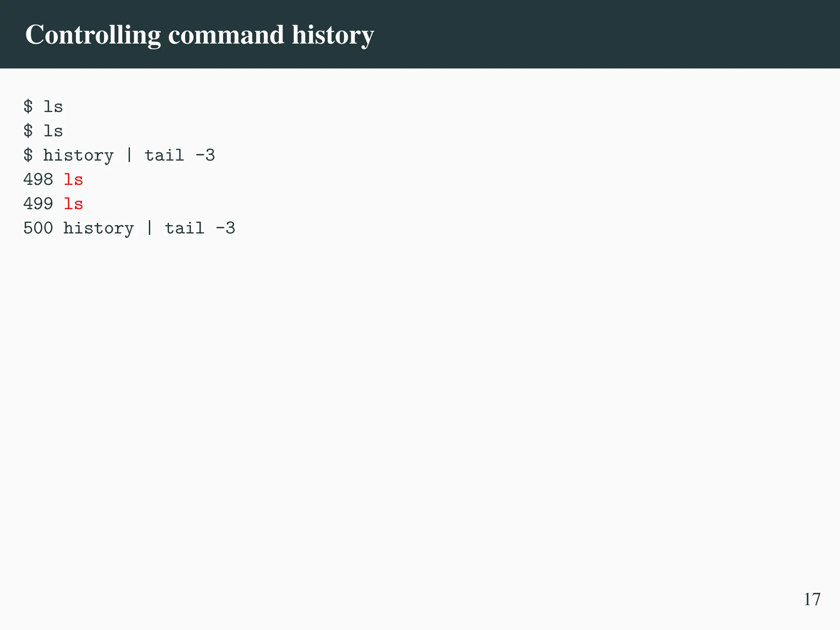Click "history" in the dollar-prompt command line
Image resolution: width=840 pixels, height=630 pixels.
coord(78,155)
